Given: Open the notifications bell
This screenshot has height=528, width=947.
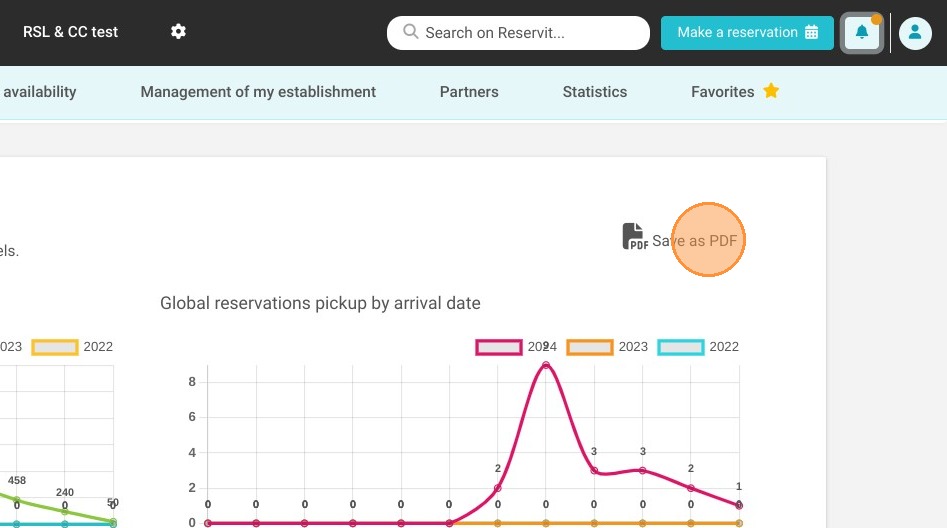Looking at the screenshot, I should point(862,33).
